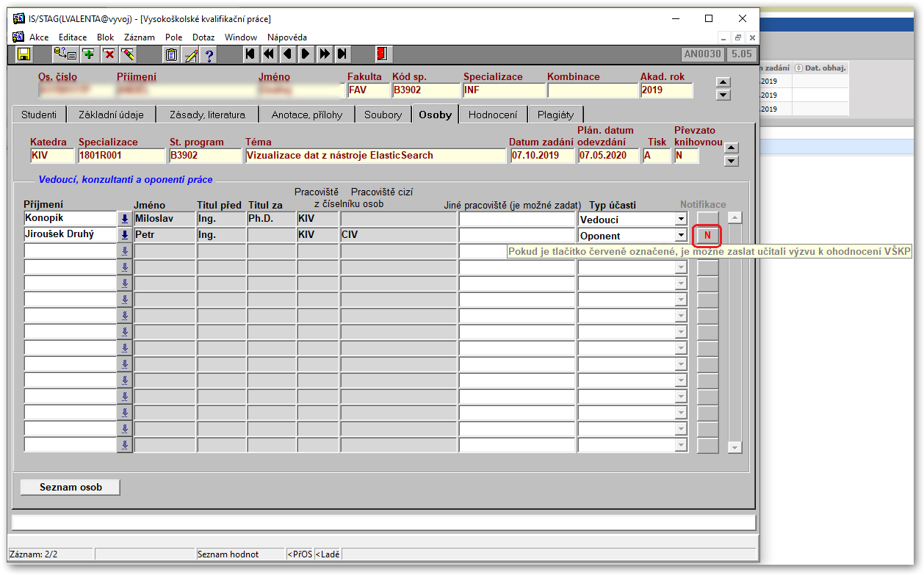The width and height of the screenshot is (924, 575).
Task: Click the pencil Edit toolbar icon
Action: coord(190,54)
